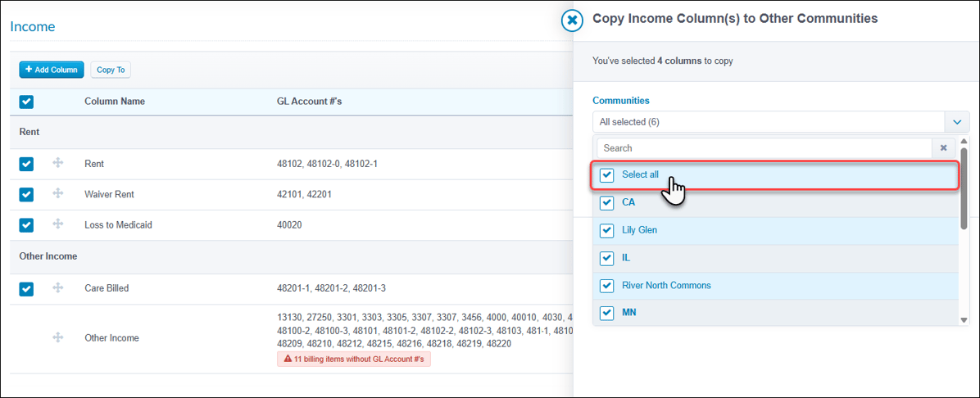Collapse the Communities dropdown arrow

click(957, 122)
